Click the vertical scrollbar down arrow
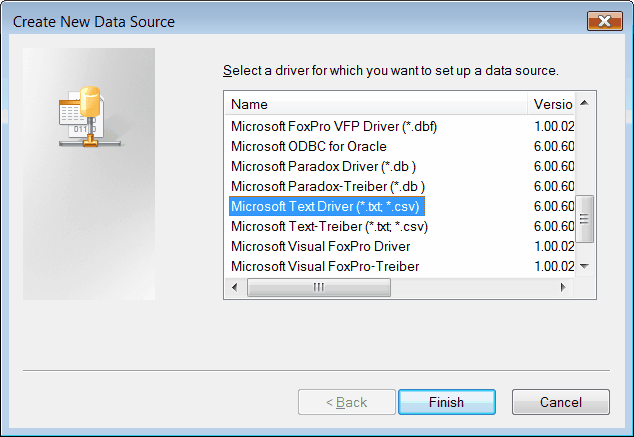The height and width of the screenshot is (437, 634). click(584, 266)
